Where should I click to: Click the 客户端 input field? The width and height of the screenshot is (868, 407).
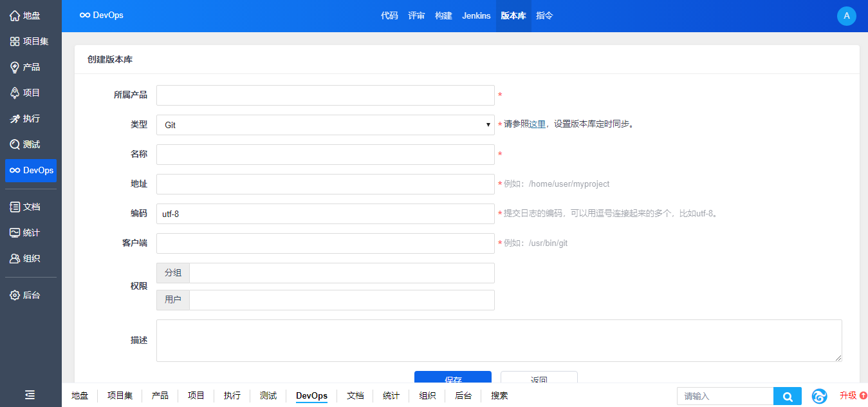click(x=326, y=243)
